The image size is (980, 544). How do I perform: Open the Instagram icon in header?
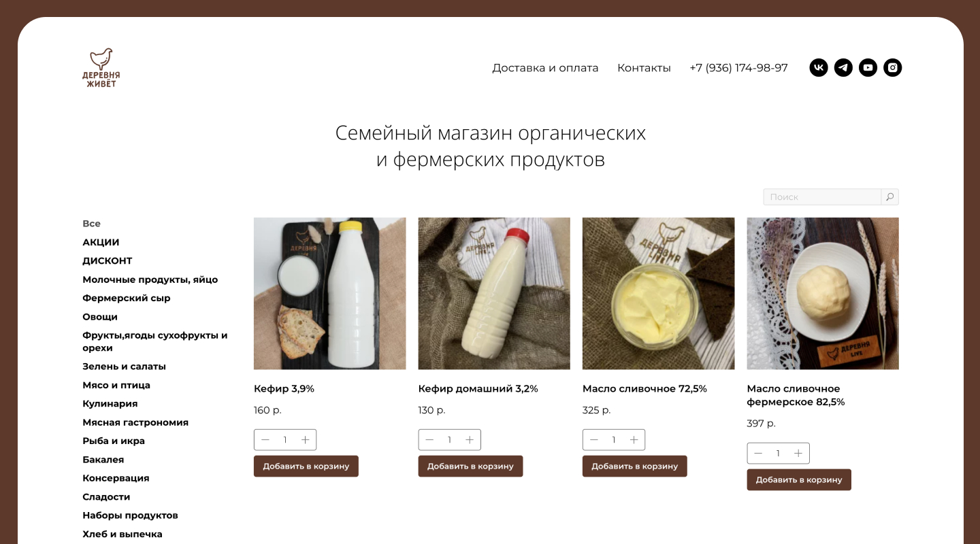click(892, 68)
